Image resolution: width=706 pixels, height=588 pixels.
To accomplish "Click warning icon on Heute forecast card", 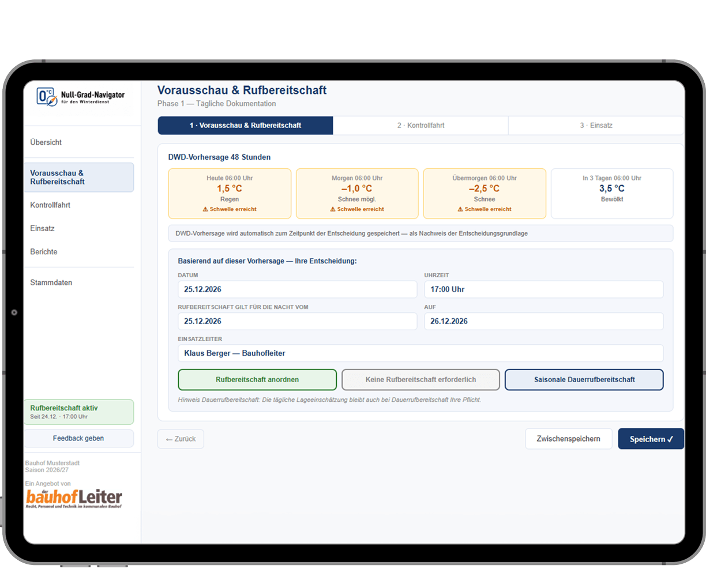I will (x=205, y=209).
